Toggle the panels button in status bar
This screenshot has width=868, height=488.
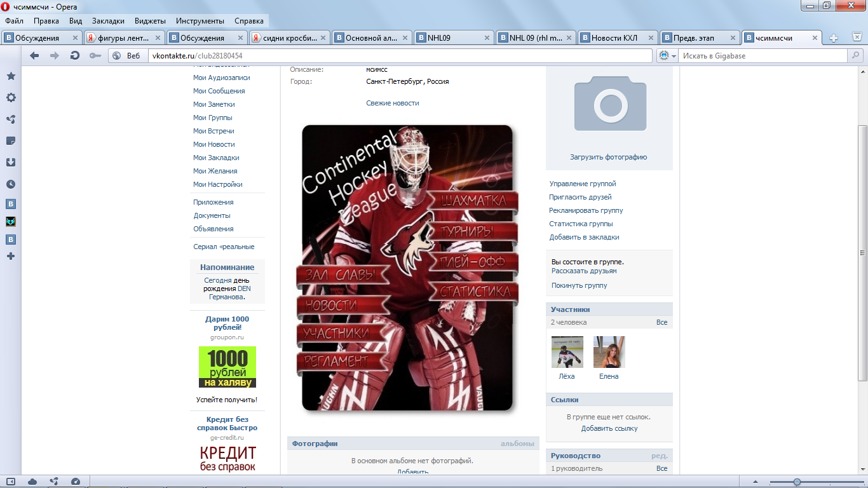point(11,482)
